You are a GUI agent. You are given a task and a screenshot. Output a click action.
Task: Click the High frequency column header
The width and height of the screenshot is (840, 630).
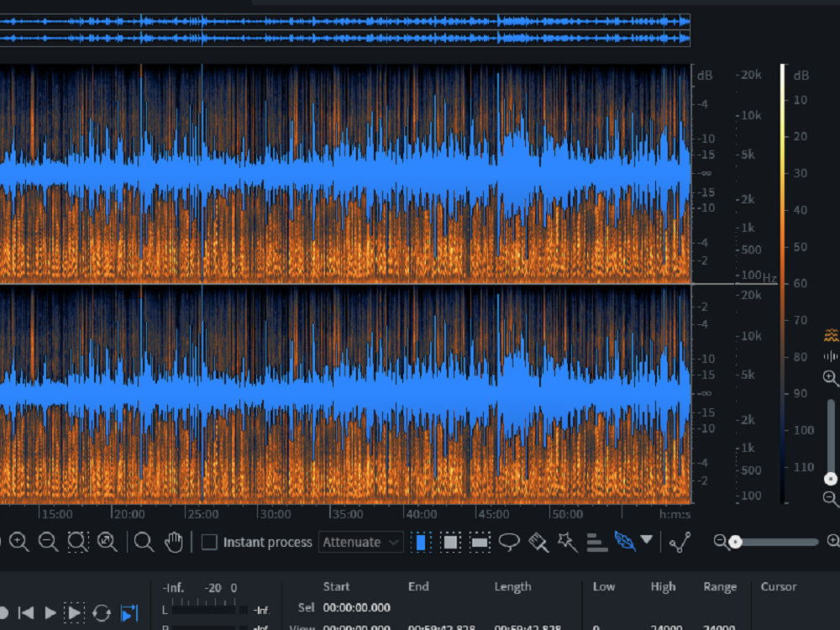pos(663,586)
